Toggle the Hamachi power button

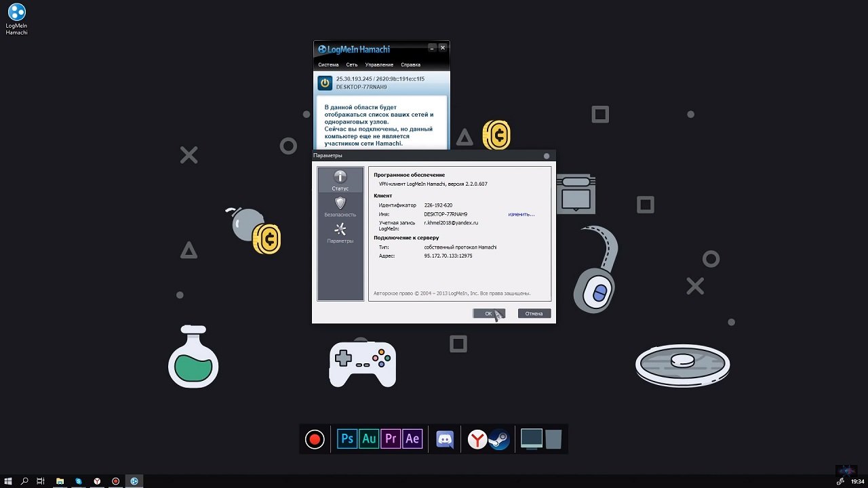point(325,83)
